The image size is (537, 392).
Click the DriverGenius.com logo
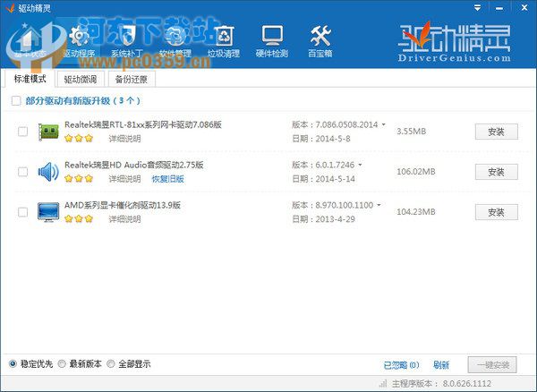[454, 42]
